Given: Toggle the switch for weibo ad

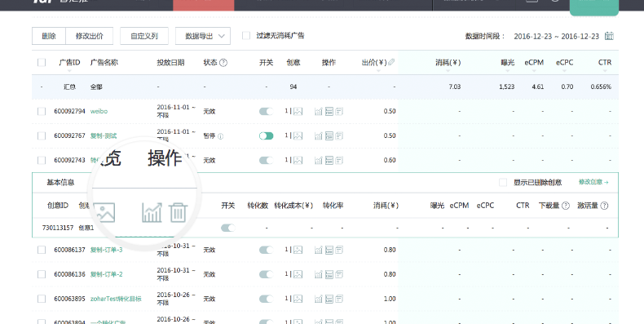Looking at the screenshot, I should pos(266,112).
